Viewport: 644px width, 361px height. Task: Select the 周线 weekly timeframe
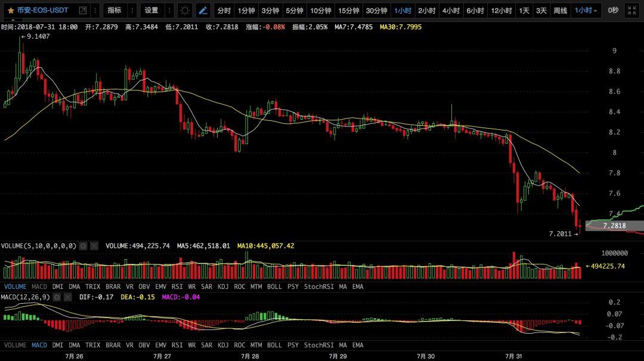coord(560,11)
